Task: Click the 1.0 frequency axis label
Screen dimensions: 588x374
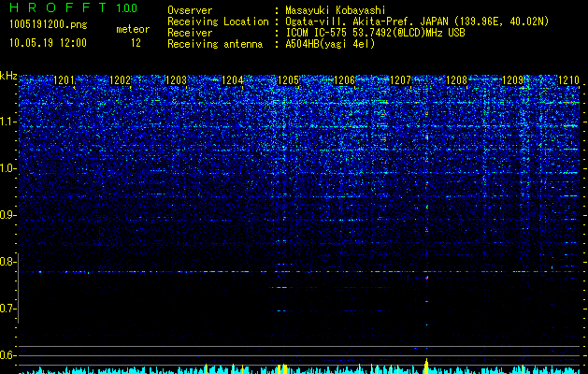Action: (7, 168)
